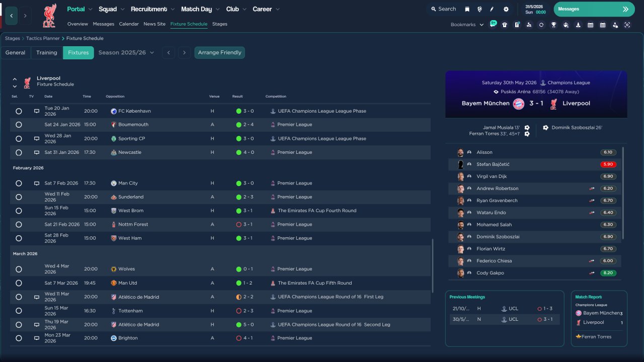Click the training cone shortcut icon
The height and width of the screenshot is (362, 644).
[578, 25]
